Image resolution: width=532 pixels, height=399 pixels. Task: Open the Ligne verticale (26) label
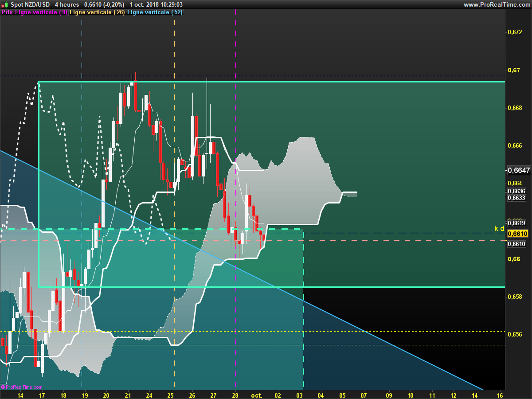click(97, 12)
